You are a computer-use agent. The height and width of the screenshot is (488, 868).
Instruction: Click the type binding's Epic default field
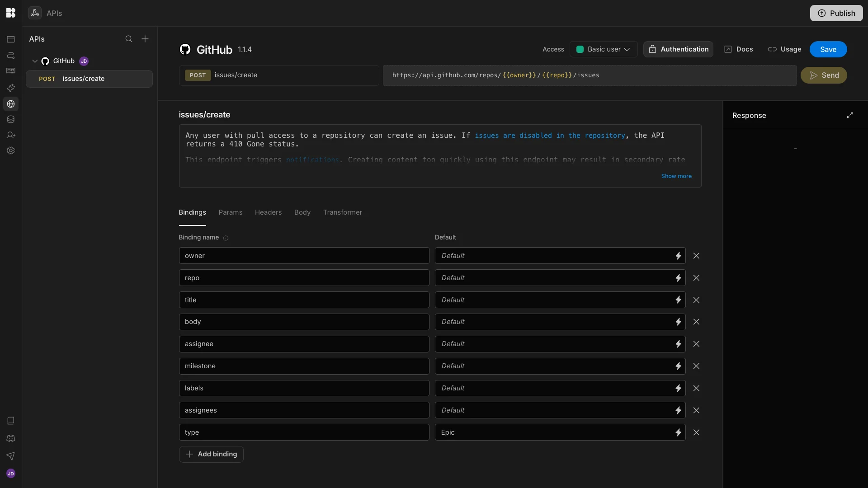pyautogui.click(x=552, y=432)
